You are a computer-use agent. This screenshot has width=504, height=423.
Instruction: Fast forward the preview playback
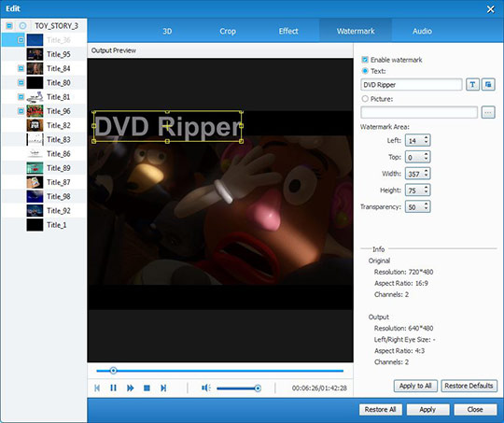pos(130,388)
